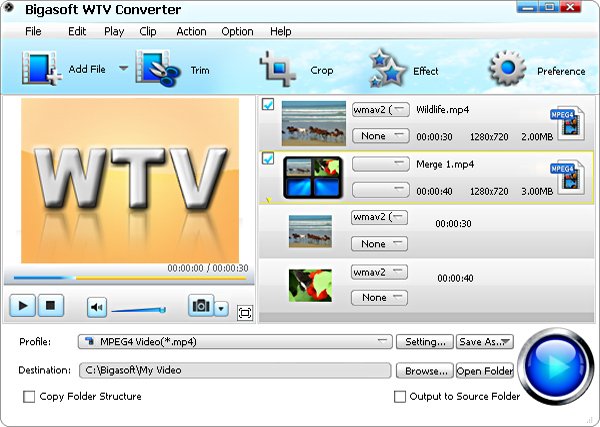This screenshot has height=427, width=600.
Task: Open wmav2 dropdown in the 00:00:30 sub-clip
Action: point(379,217)
